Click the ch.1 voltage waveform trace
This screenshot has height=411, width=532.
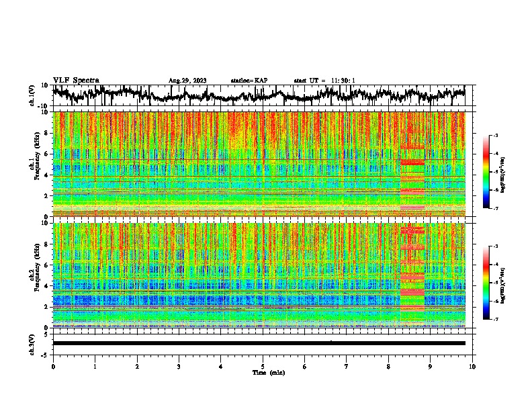[259, 95]
